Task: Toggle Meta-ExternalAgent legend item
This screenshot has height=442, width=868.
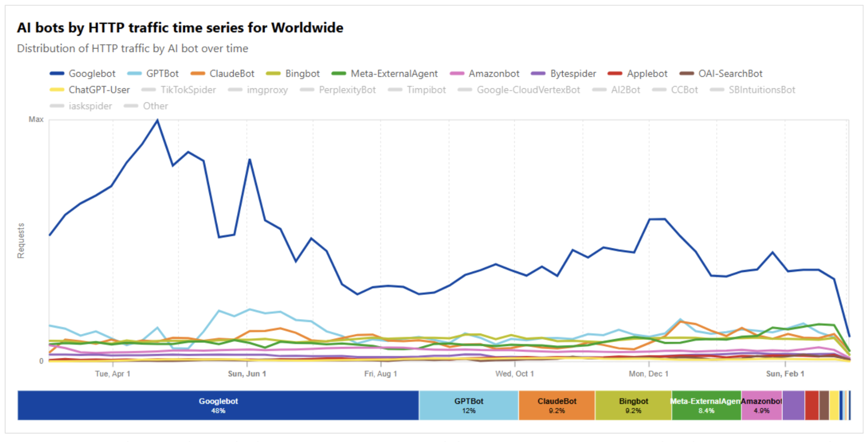Action: [394, 74]
